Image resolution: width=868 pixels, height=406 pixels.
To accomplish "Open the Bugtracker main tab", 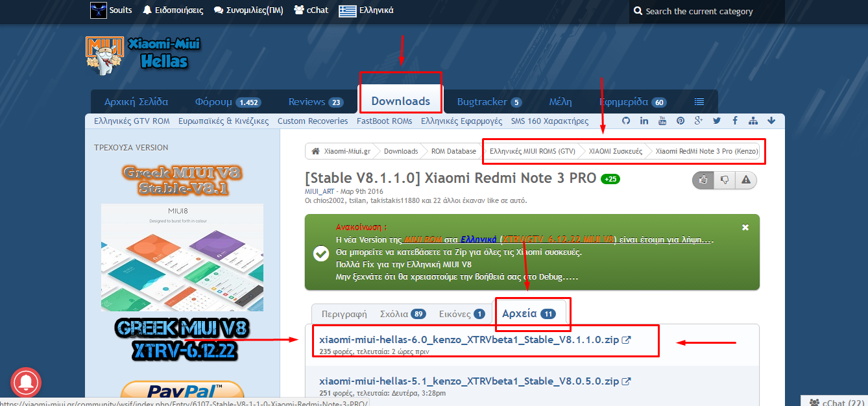I will click(490, 102).
